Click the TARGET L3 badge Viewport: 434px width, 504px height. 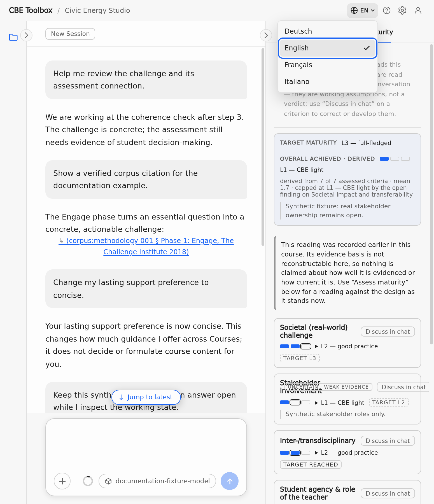(x=300, y=358)
